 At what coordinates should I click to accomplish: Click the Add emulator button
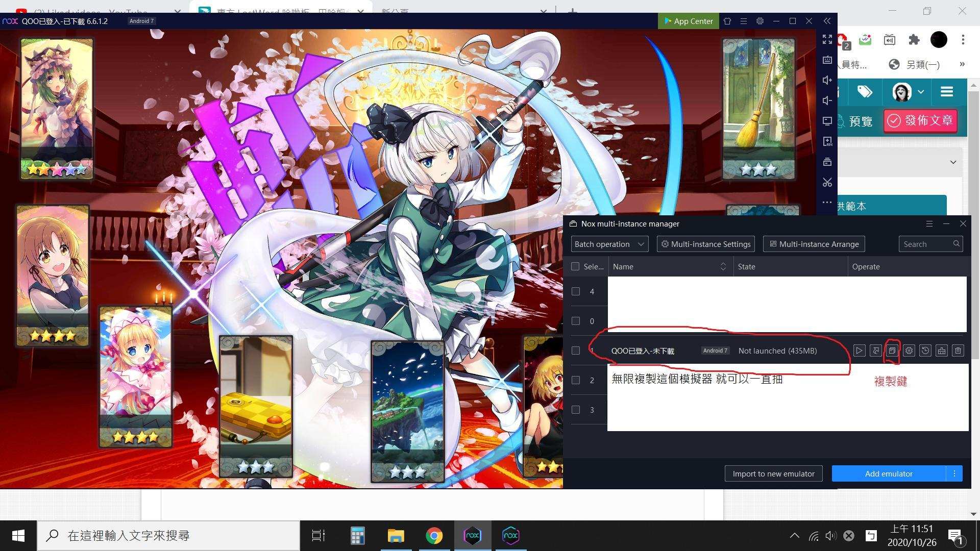coord(889,473)
